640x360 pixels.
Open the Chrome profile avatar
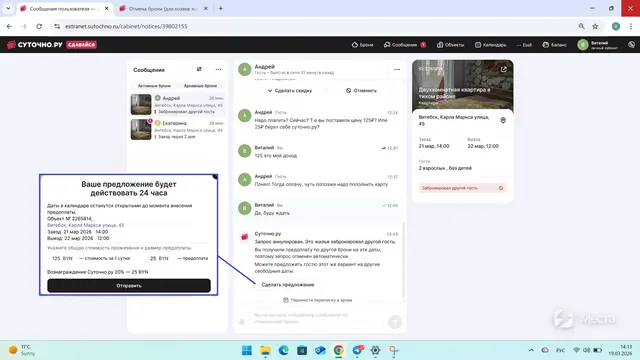click(616, 26)
